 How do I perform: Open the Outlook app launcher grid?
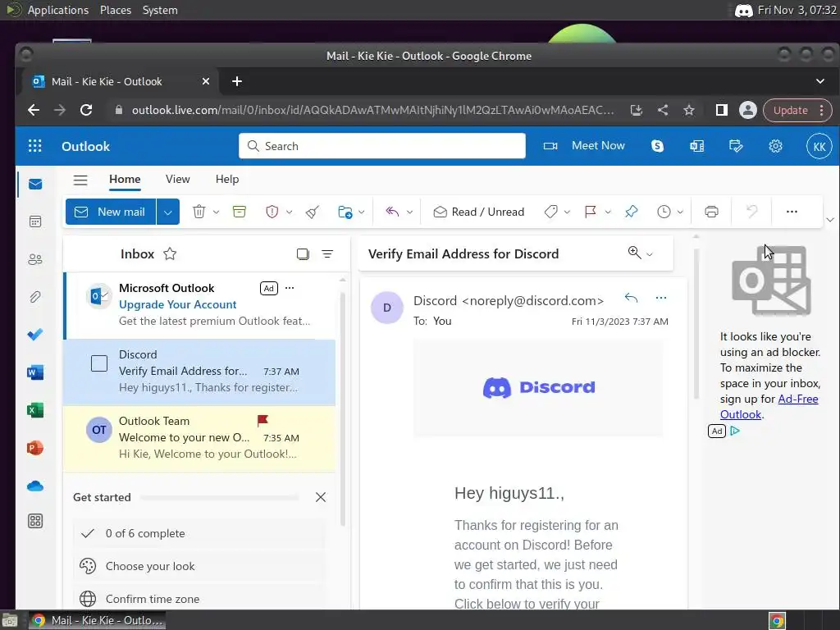coord(34,146)
